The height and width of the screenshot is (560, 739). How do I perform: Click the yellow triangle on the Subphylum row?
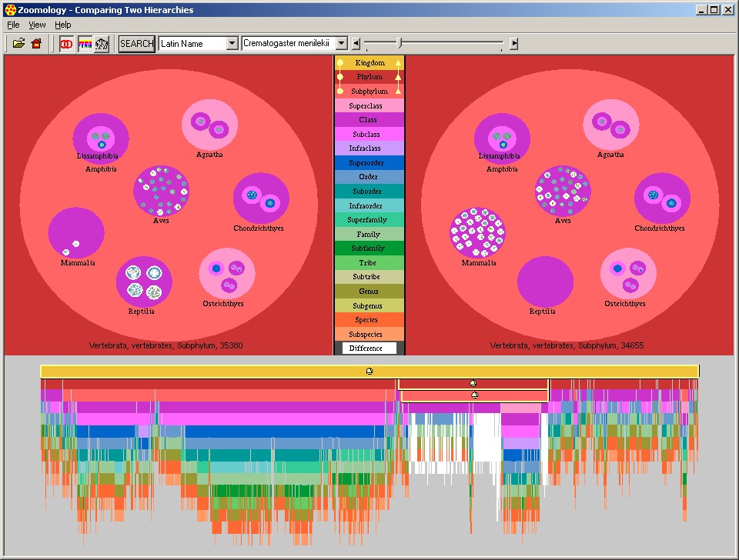[x=398, y=91]
